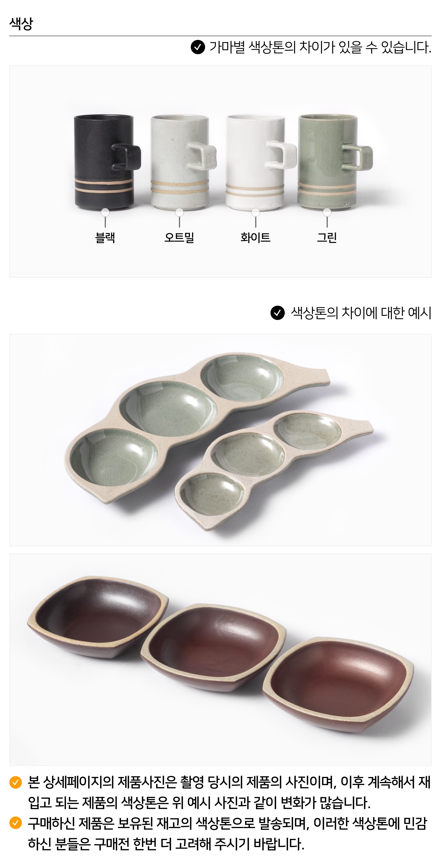
Task: Click the white mug with square handle
Action: [261, 162]
